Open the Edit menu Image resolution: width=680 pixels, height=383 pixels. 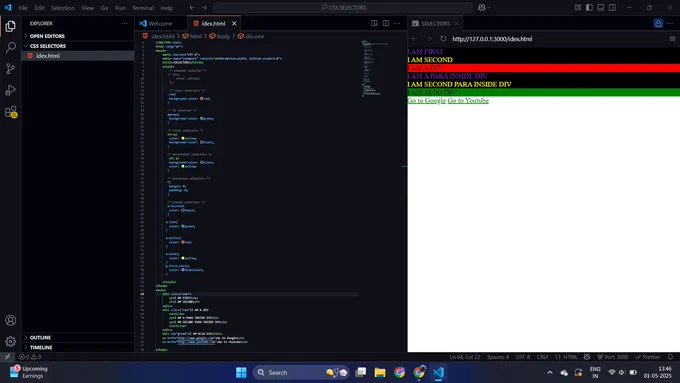[39, 8]
